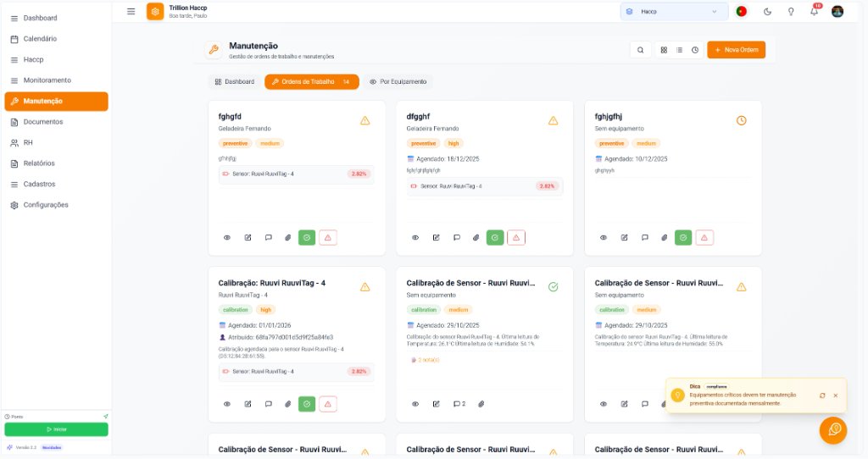Open Monitoramento in sidebar
The height and width of the screenshot is (459, 868).
pos(56,80)
